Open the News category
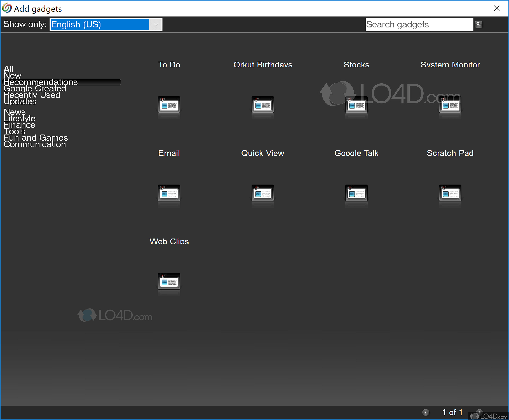509x420 pixels. [15, 112]
